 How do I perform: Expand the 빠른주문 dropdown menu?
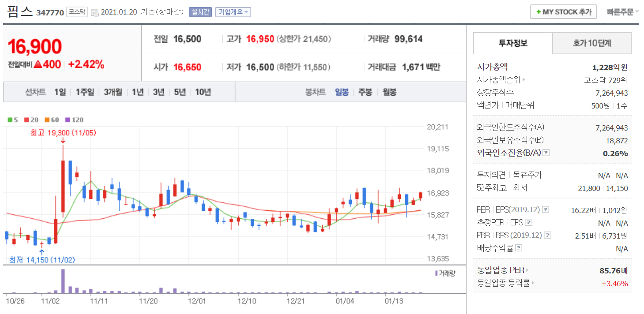click(x=622, y=12)
